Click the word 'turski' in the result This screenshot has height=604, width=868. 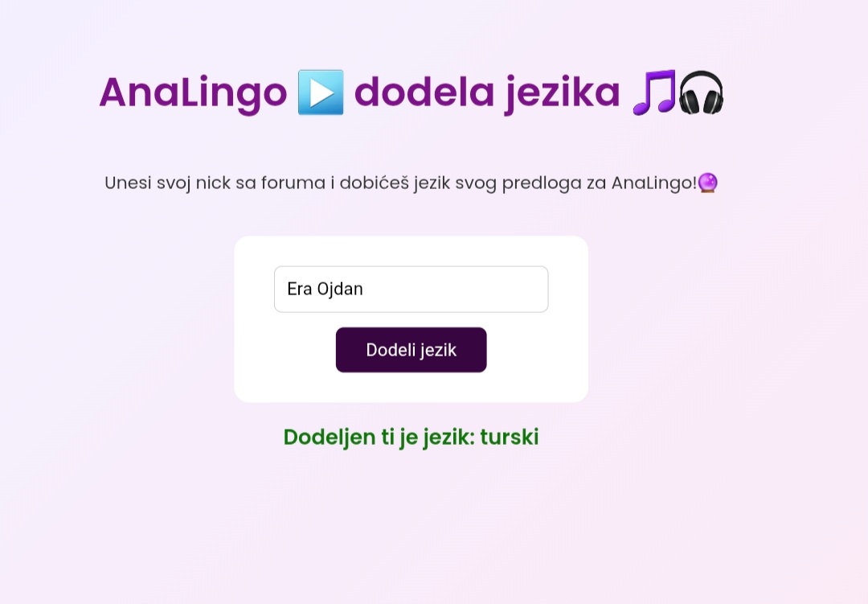point(510,438)
